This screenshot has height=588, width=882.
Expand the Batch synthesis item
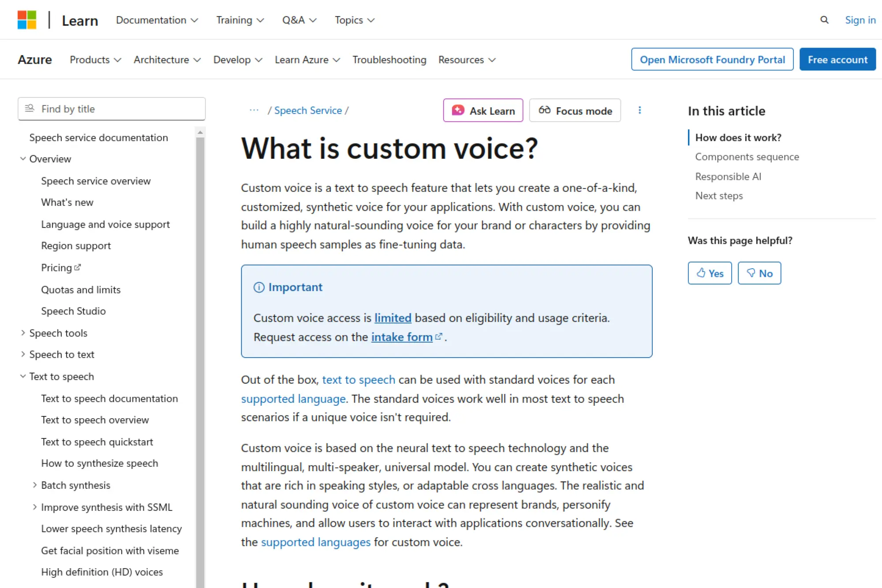pyautogui.click(x=35, y=485)
